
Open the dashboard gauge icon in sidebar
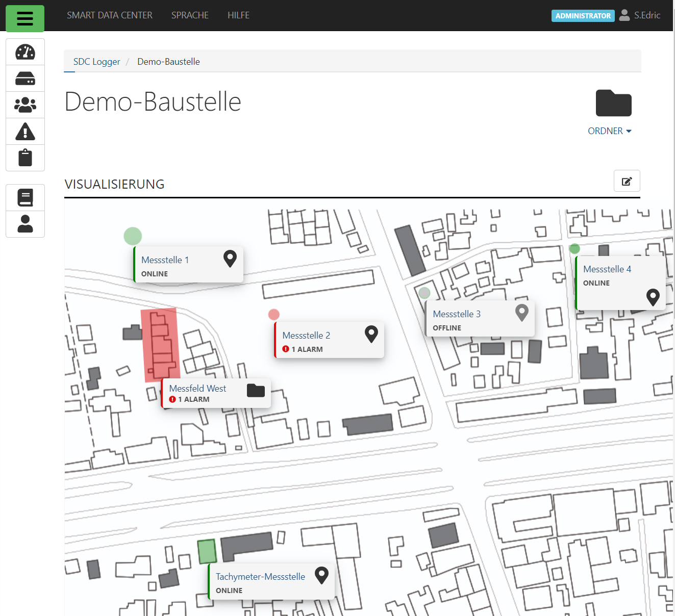[25, 52]
